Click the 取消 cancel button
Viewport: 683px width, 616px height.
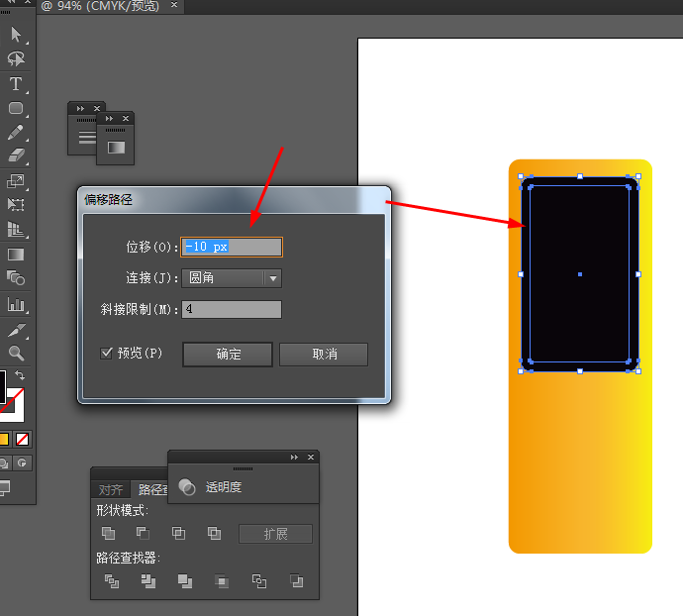pos(324,354)
